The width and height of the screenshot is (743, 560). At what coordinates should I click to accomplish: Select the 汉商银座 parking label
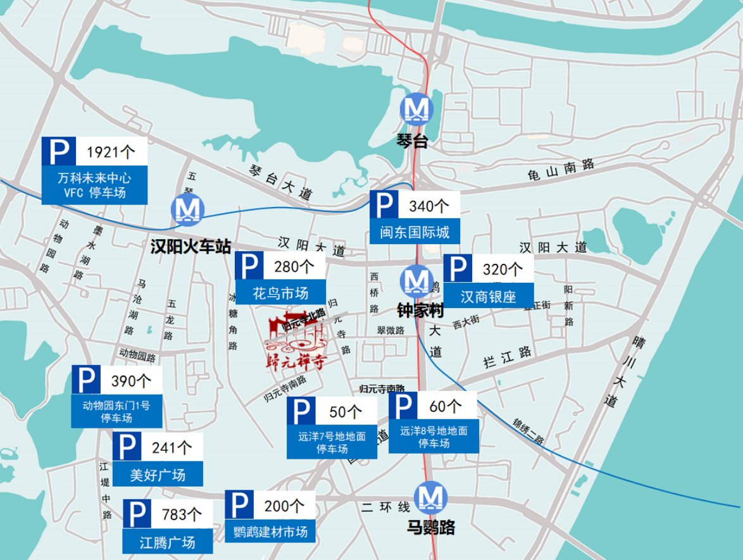489,296
